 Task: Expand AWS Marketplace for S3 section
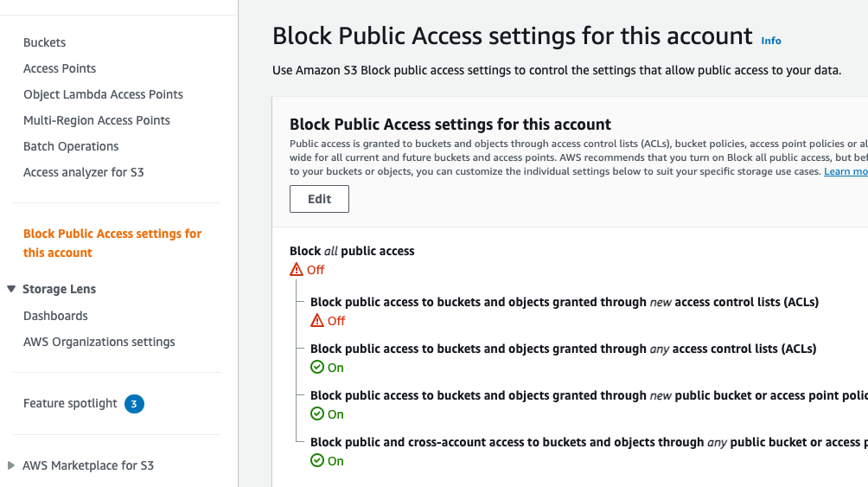11,465
